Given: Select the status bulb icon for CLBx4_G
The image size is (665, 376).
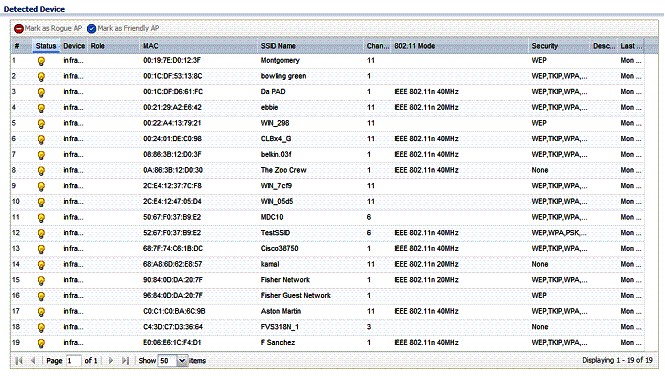Looking at the screenshot, I should click(41, 139).
